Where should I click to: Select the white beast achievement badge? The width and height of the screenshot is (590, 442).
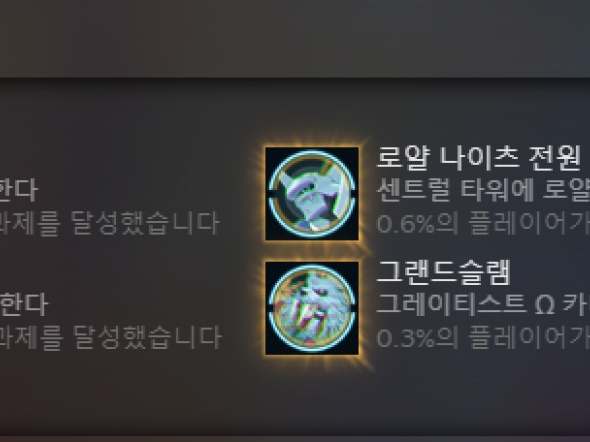click(x=312, y=308)
